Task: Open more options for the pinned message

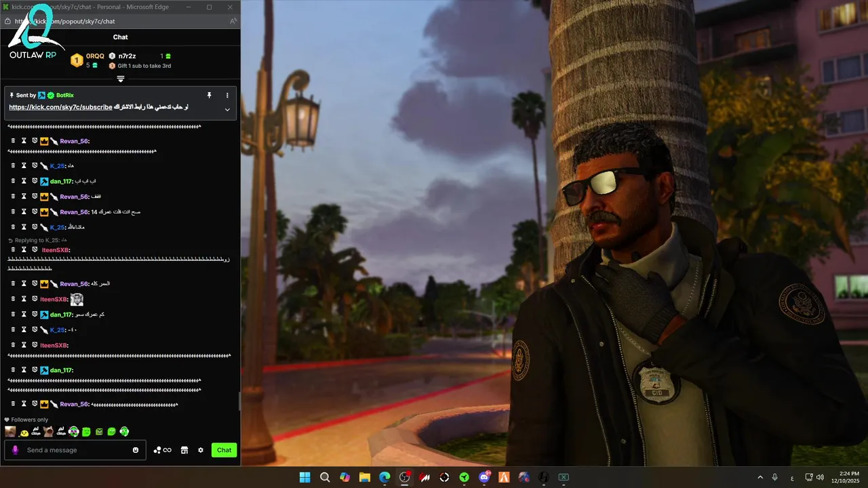Action: coord(227,96)
